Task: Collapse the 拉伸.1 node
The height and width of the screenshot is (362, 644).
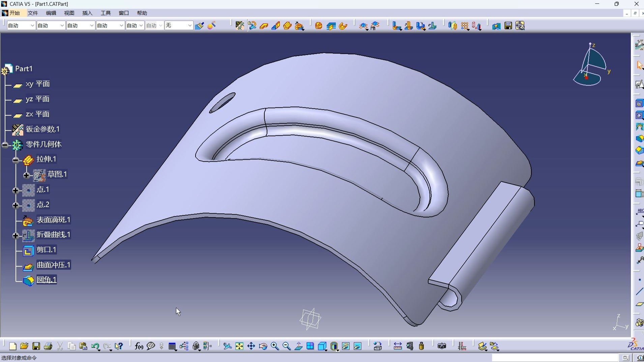Action: click(16, 160)
